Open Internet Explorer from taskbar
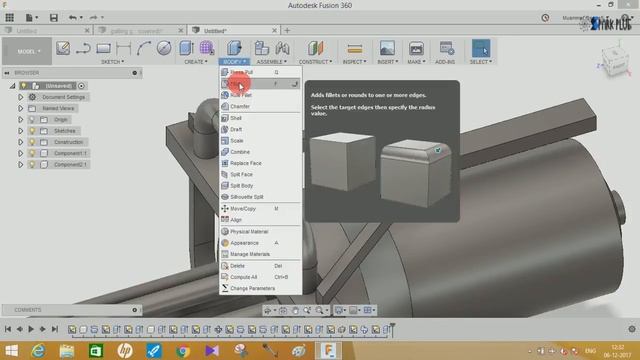Image resolution: width=640 pixels, height=360 pixels. [38, 351]
